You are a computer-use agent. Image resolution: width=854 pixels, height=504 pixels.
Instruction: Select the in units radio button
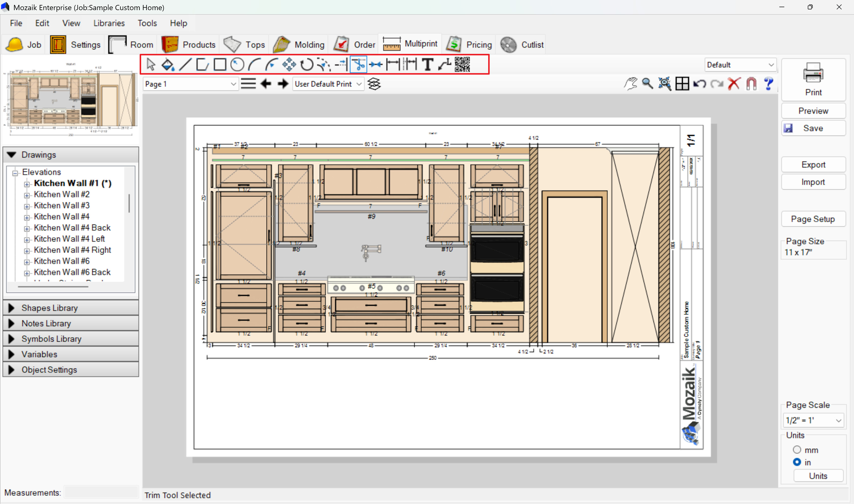pyautogui.click(x=797, y=462)
